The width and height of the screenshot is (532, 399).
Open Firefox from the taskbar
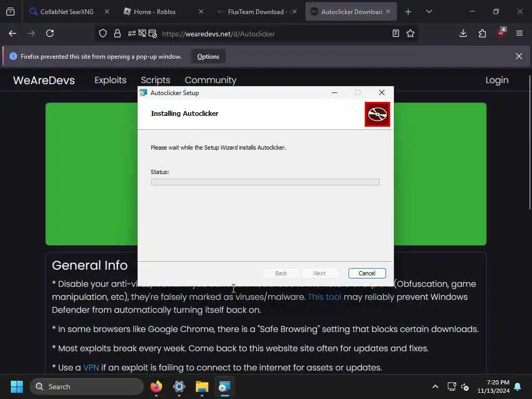pos(156,387)
